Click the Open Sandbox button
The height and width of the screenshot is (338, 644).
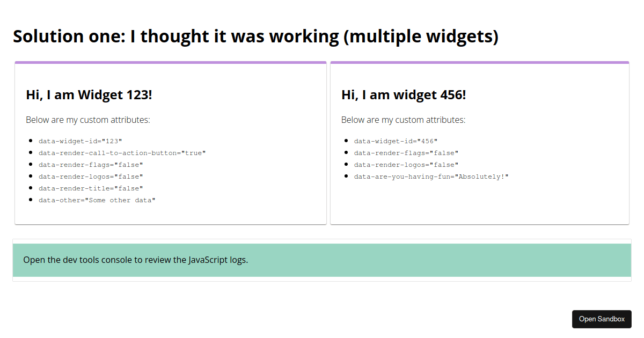602,319
